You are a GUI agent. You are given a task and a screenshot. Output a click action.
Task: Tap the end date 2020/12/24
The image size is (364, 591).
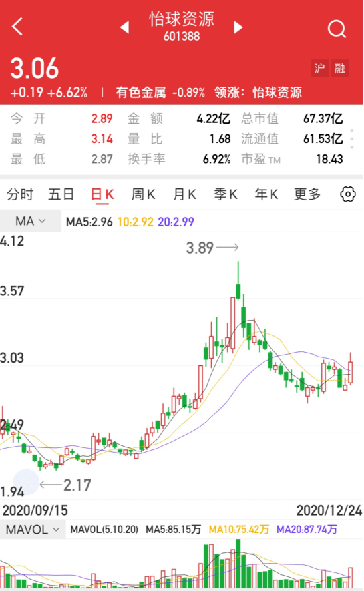[329, 510]
